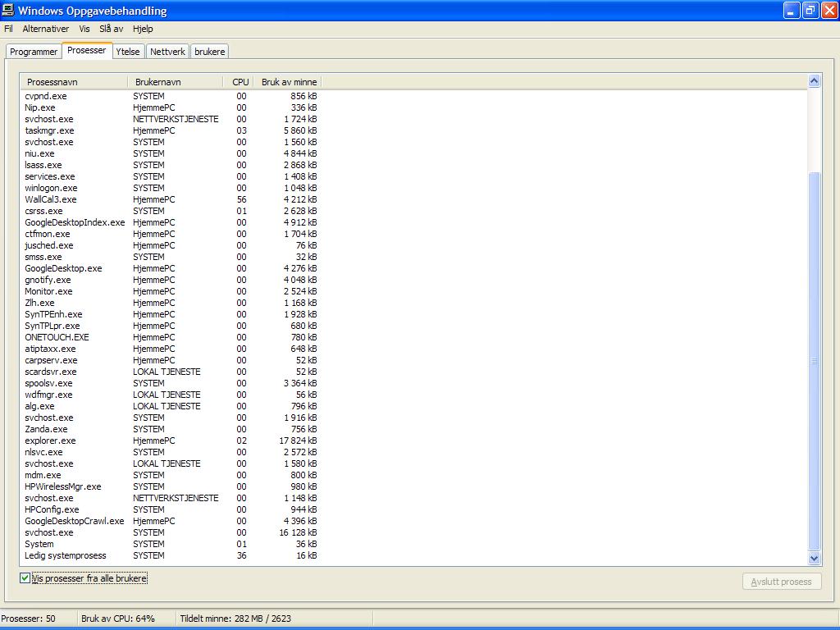Go to the brukere tab
This screenshot has width=840, height=630.
point(209,52)
